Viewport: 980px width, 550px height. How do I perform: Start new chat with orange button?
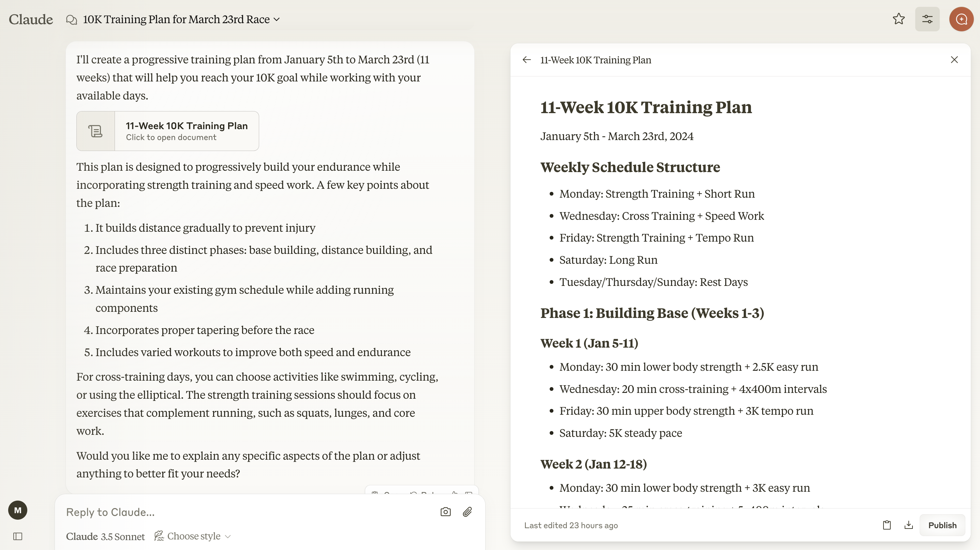tap(961, 19)
